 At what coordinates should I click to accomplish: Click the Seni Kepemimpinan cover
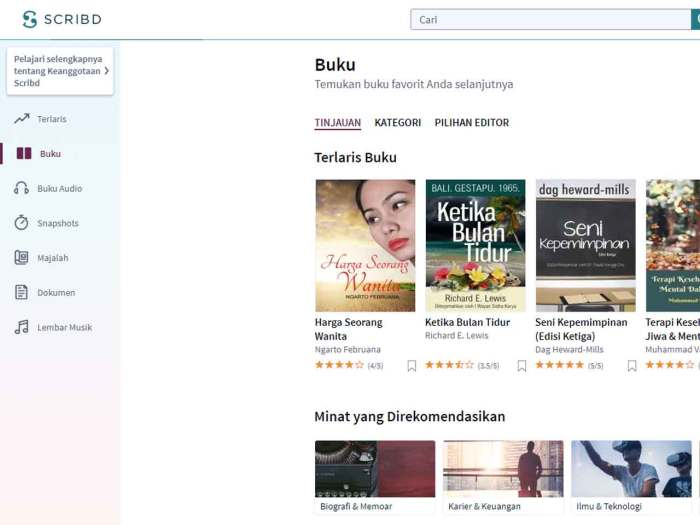pos(586,246)
